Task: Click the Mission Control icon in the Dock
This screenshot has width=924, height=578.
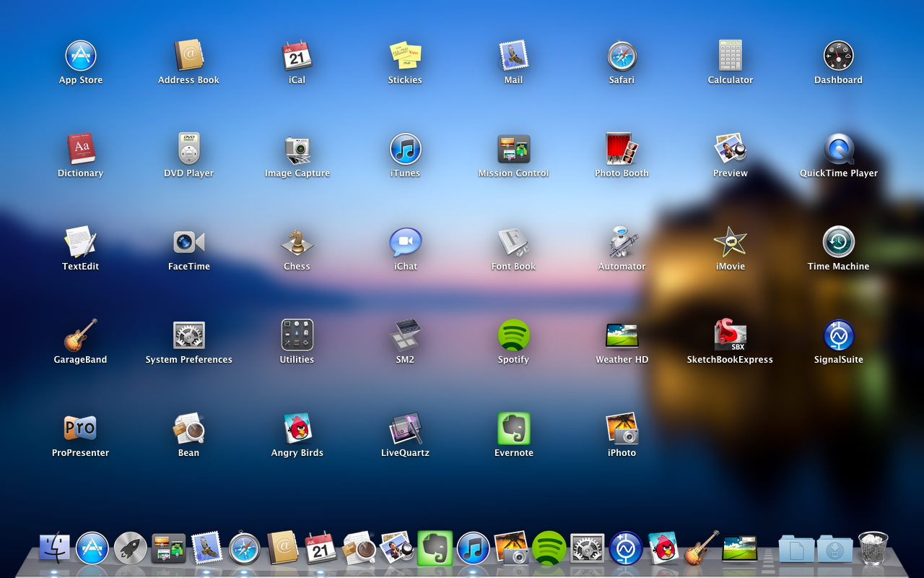Action: pyautogui.click(x=168, y=548)
